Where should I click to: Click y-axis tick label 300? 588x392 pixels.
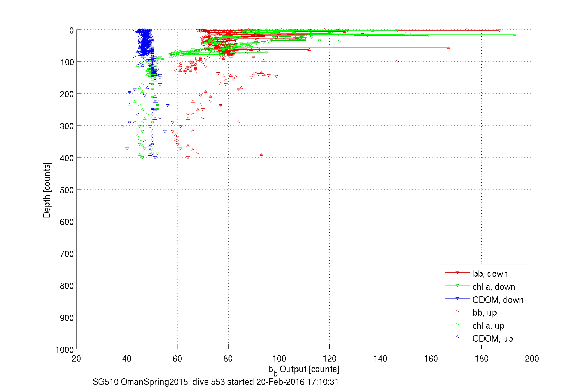pos(67,126)
